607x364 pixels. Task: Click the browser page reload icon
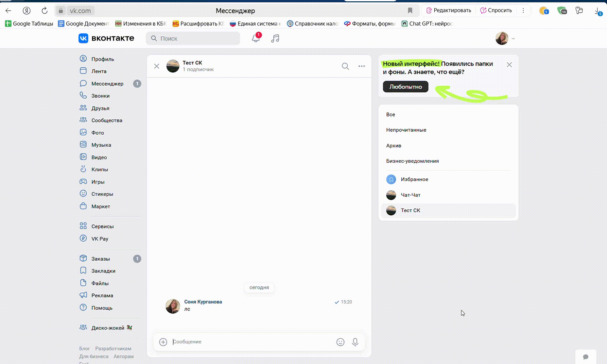tap(44, 10)
